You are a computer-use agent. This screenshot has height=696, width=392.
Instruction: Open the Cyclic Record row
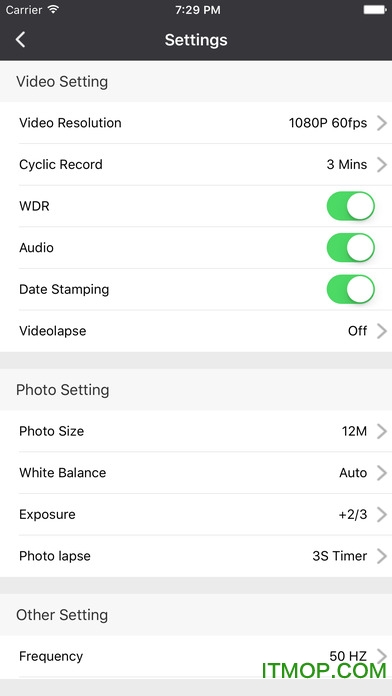point(196,165)
